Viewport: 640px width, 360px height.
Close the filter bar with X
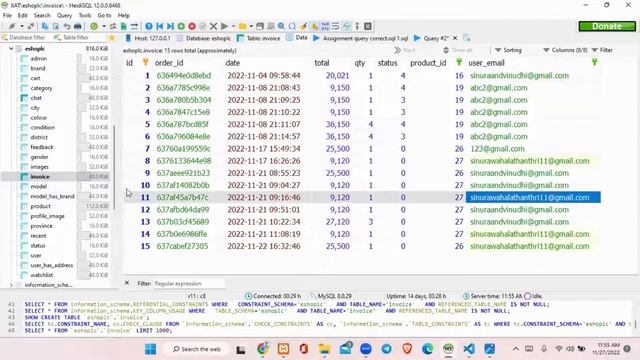point(127,283)
